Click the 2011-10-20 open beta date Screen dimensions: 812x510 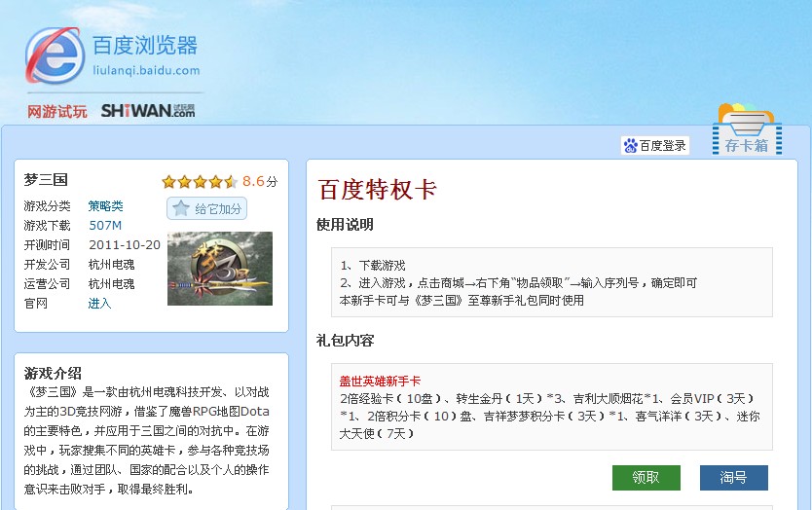(x=125, y=245)
